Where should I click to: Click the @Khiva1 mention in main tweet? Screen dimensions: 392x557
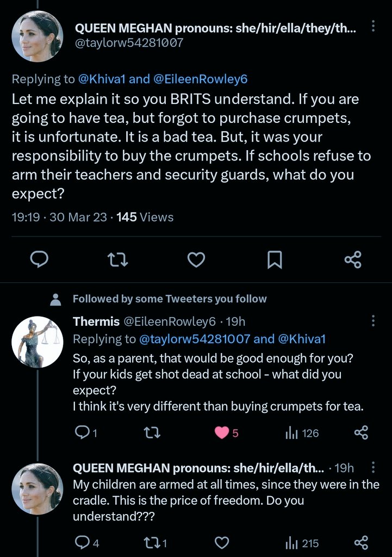(x=102, y=79)
